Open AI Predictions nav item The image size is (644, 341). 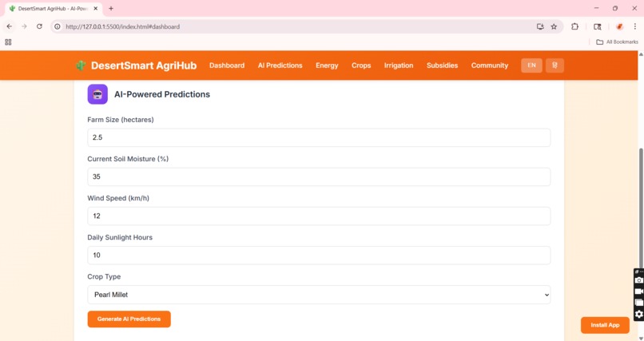[280, 65]
